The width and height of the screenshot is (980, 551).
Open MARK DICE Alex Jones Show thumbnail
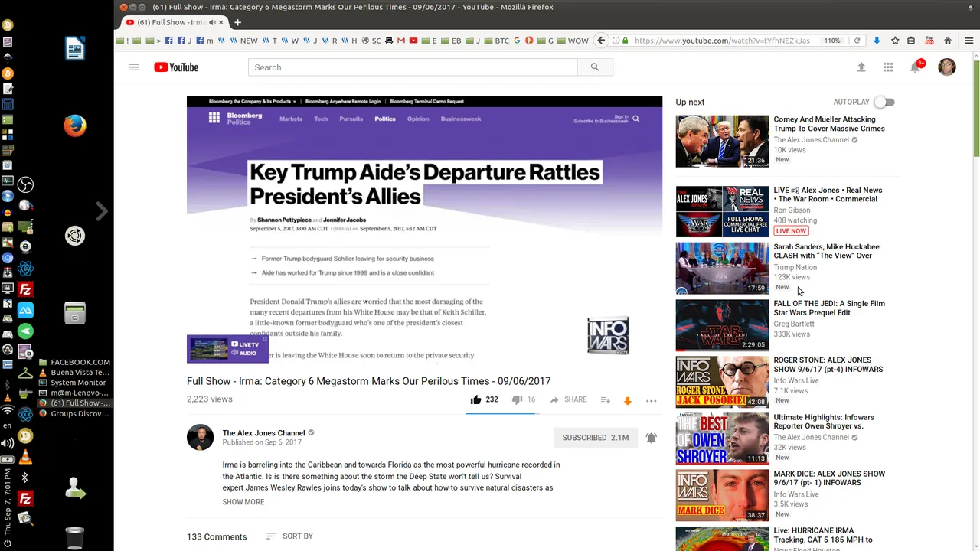point(722,496)
